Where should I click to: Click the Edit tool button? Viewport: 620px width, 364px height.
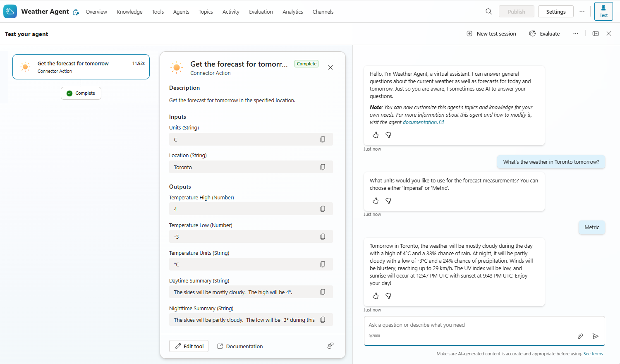coord(189,346)
